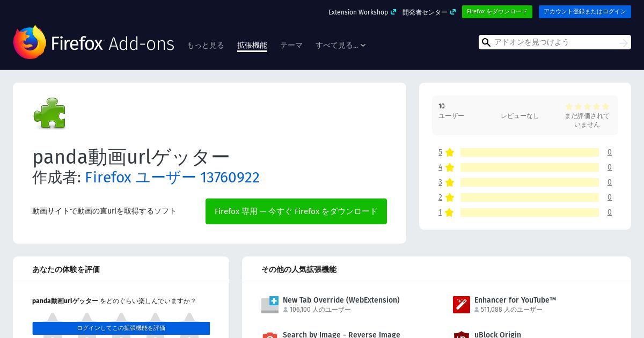Open New Tab Override (WebExtension) link

click(x=341, y=300)
